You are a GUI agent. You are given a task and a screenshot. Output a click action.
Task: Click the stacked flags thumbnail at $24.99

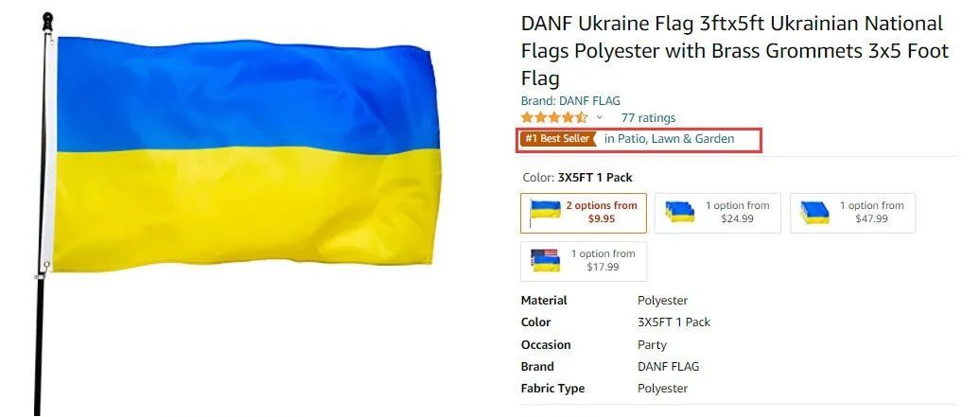(680, 212)
